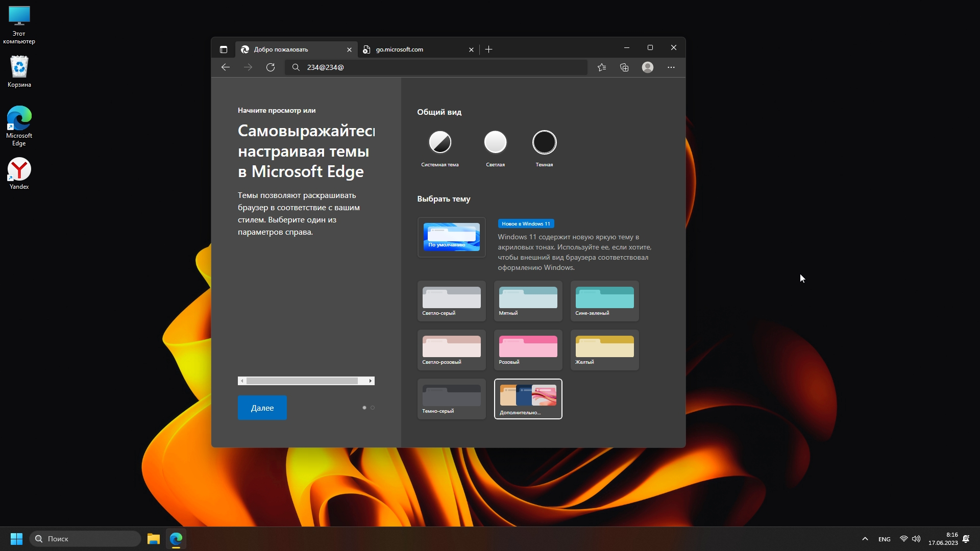Close the Добро пожаловать tab
The height and width of the screenshot is (551, 980).
(x=349, y=49)
